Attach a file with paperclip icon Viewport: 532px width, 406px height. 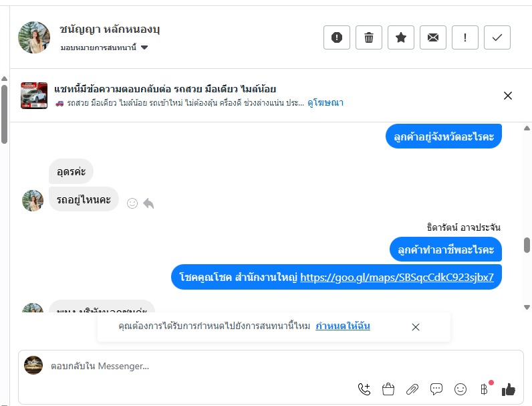pyautogui.click(x=412, y=389)
